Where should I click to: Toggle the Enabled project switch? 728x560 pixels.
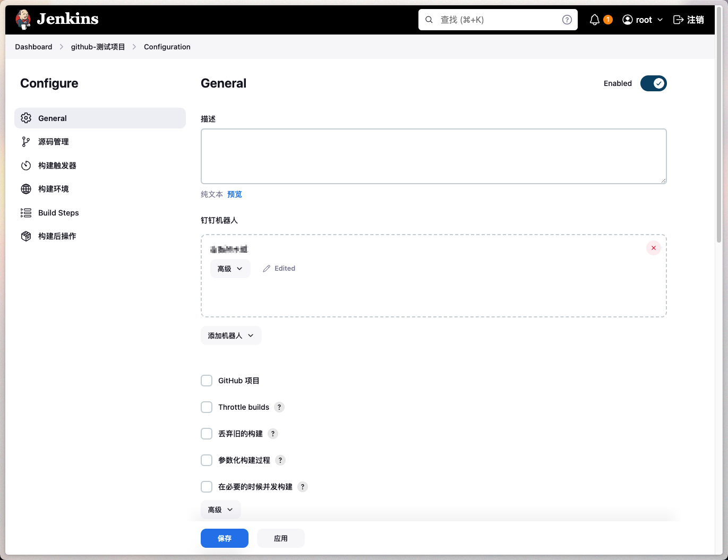(x=654, y=83)
